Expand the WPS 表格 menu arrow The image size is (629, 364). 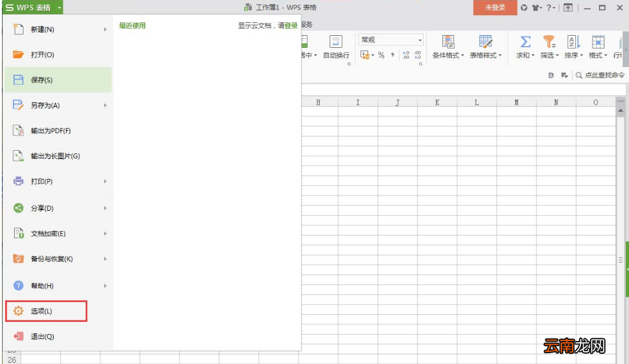(x=59, y=8)
